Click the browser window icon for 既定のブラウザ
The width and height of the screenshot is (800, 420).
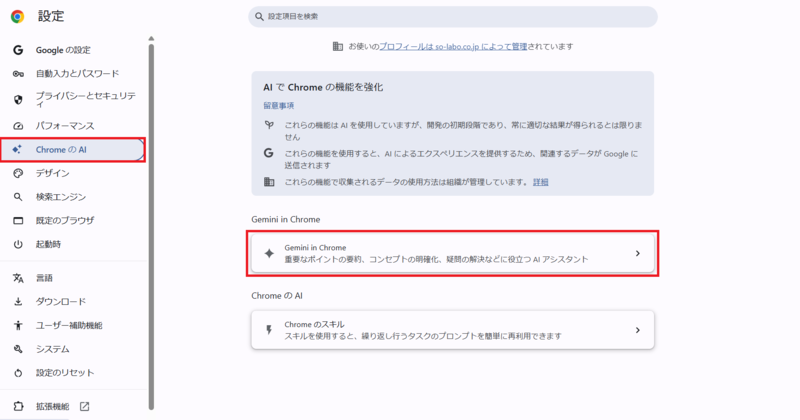18,220
